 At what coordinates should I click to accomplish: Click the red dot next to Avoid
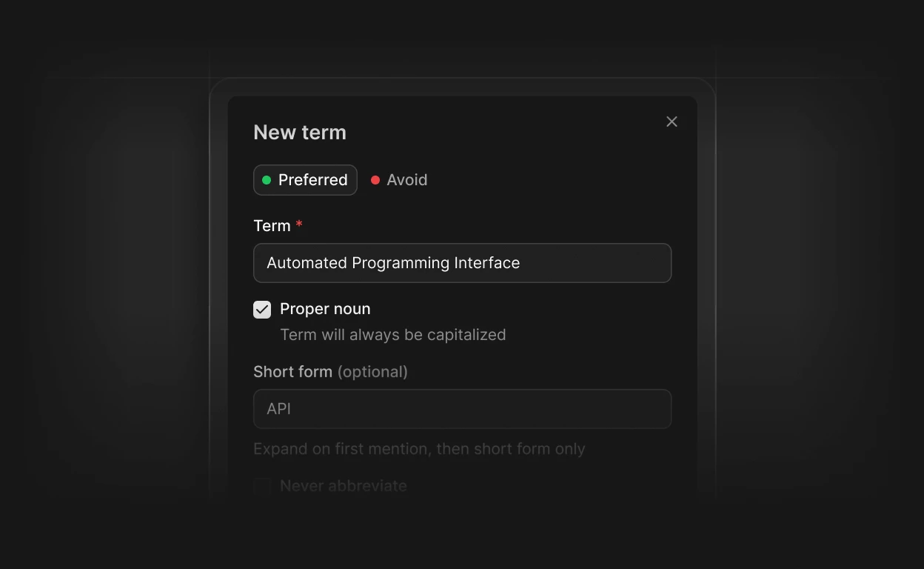pyautogui.click(x=375, y=180)
